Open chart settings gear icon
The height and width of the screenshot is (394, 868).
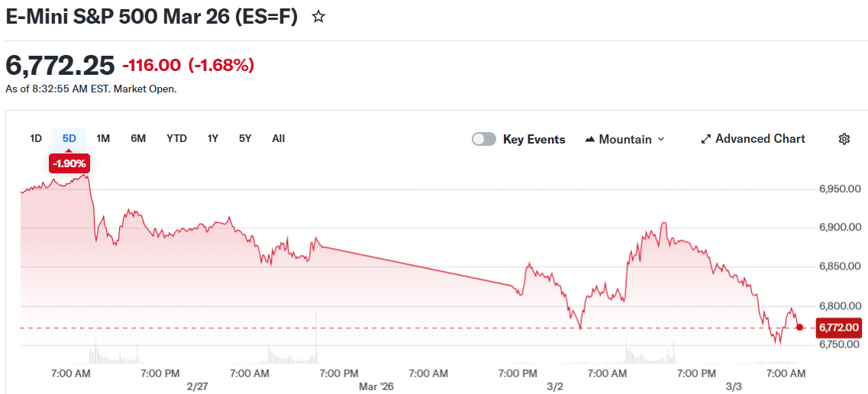click(x=844, y=139)
